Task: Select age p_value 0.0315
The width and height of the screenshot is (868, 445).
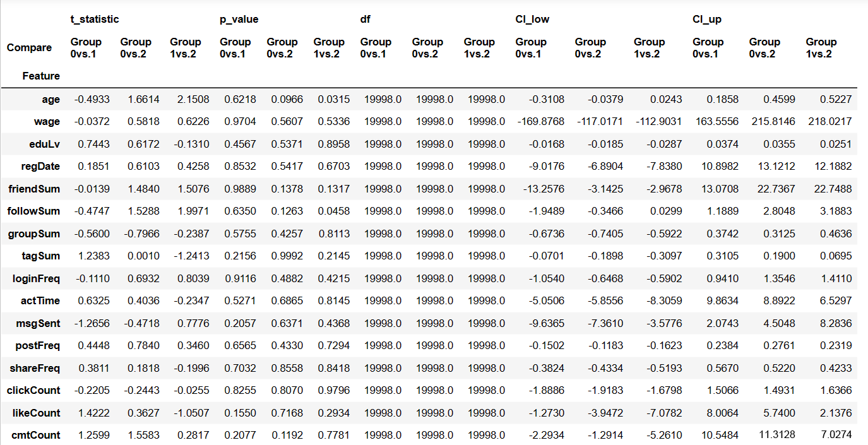Action: pyautogui.click(x=333, y=99)
